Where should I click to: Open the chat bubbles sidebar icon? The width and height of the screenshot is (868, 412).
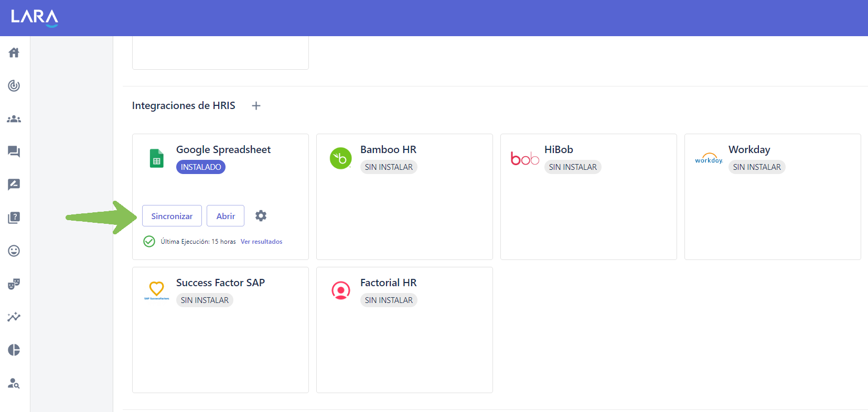[14, 151]
